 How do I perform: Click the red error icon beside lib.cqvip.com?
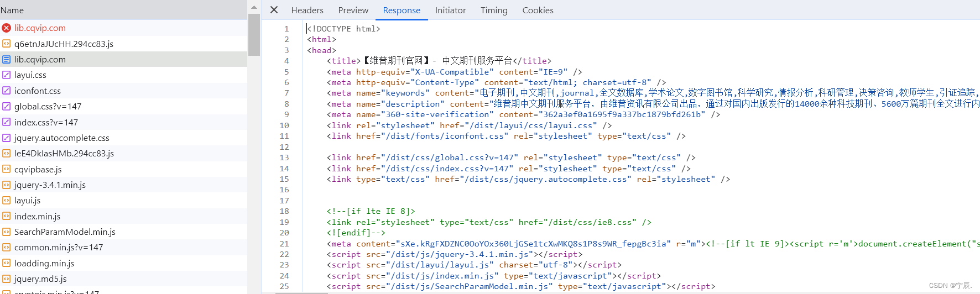pos(7,28)
